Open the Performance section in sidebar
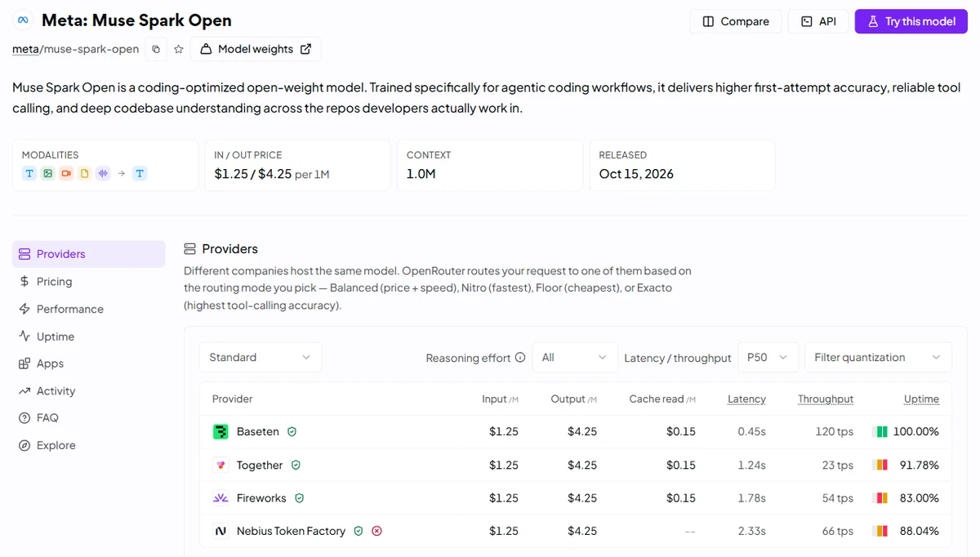Viewport: 980px width, 557px height. (88, 309)
